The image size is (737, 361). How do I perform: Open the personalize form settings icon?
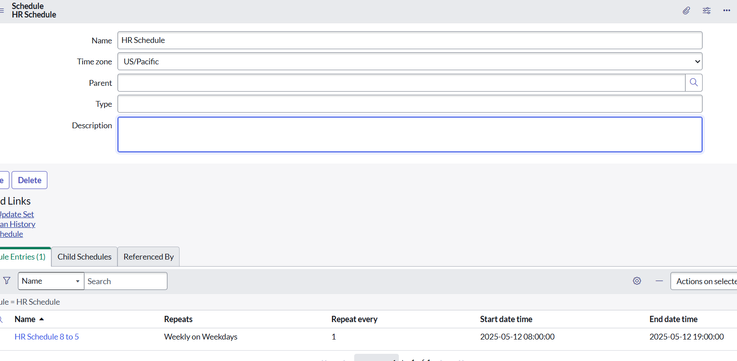click(706, 10)
